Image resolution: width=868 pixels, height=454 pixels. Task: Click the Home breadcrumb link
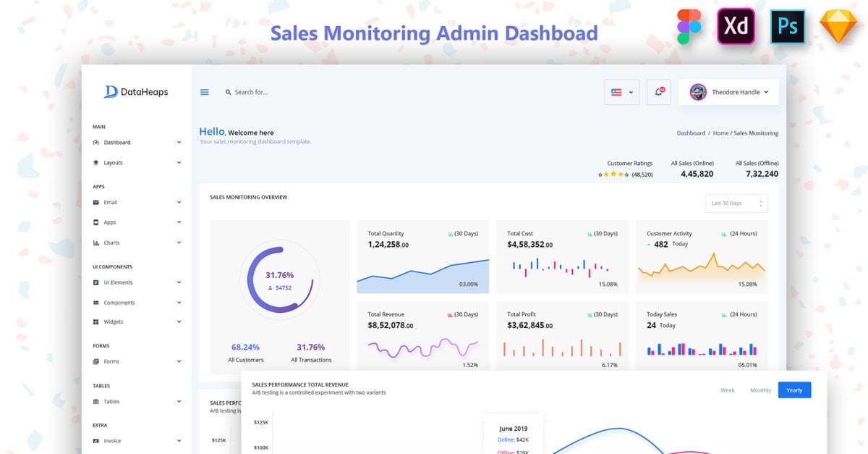720,133
